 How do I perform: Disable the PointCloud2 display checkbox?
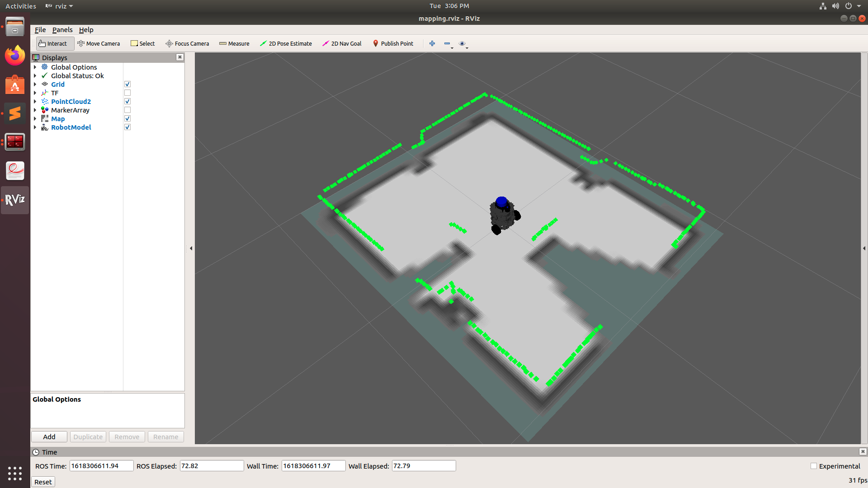[127, 102]
